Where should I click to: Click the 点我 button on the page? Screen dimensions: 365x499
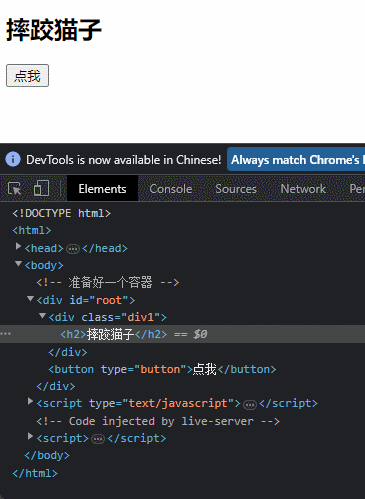[27, 76]
